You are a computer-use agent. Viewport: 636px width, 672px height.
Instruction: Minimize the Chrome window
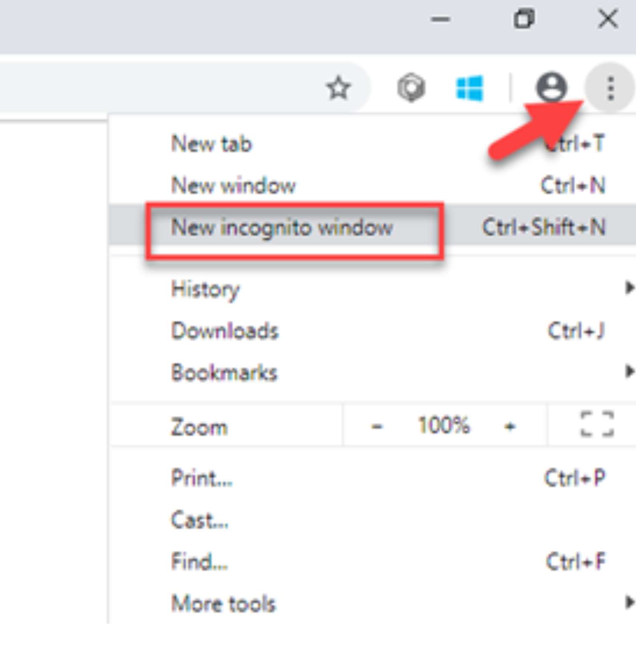(x=440, y=19)
